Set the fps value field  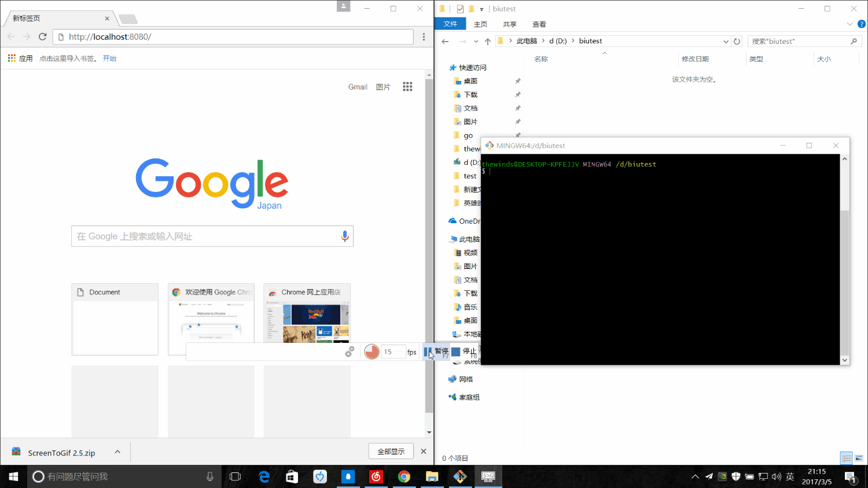click(393, 352)
